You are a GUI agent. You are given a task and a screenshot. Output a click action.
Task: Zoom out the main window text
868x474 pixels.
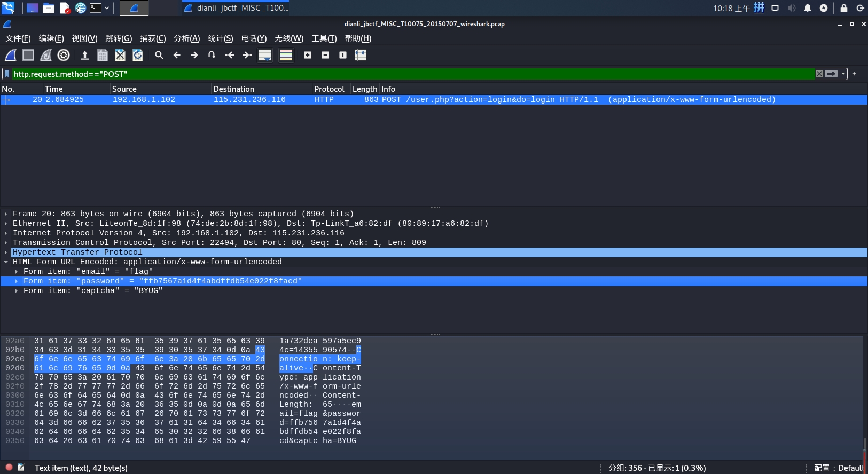[325, 55]
